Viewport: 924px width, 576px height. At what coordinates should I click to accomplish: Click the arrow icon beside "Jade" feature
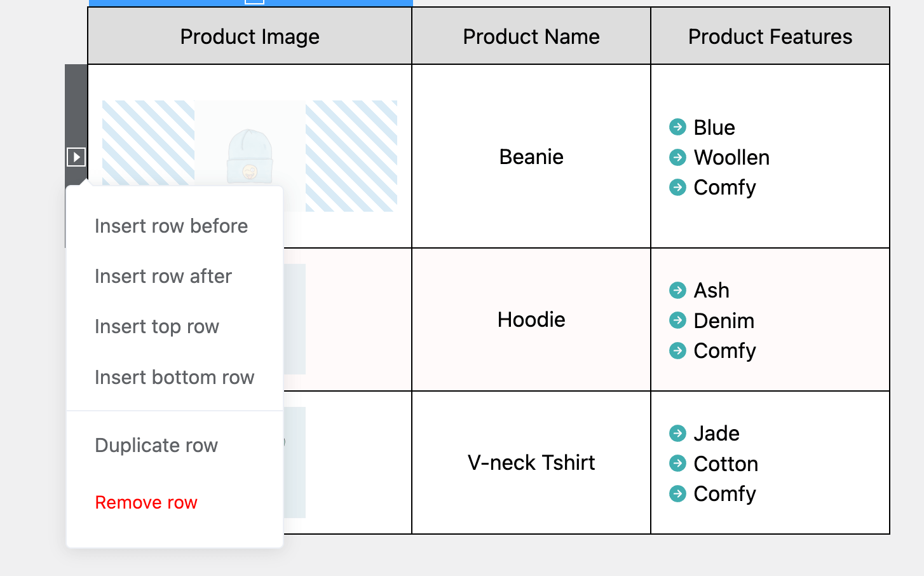click(x=677, y=433)
